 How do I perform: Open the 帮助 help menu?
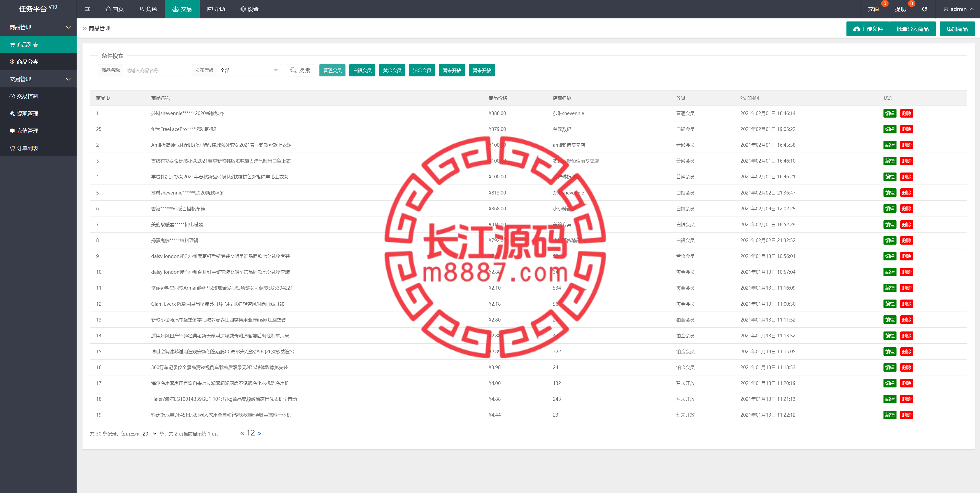point(216,9)
